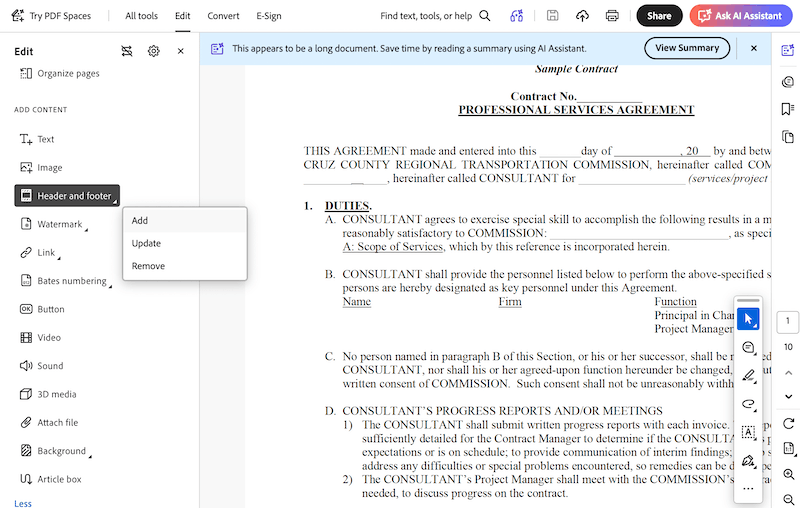Screen dimensions: 800x508
Task: Click View Summary button
Action: pos(687,48)
